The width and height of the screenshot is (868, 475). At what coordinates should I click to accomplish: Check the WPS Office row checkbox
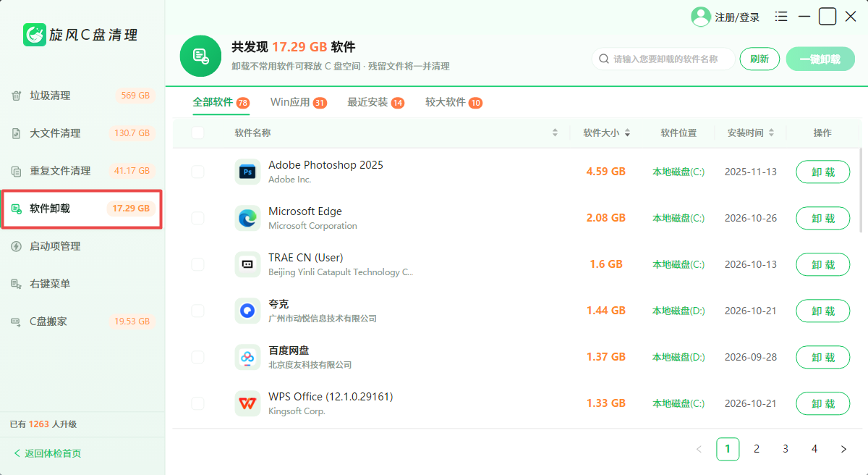point(197,403)
